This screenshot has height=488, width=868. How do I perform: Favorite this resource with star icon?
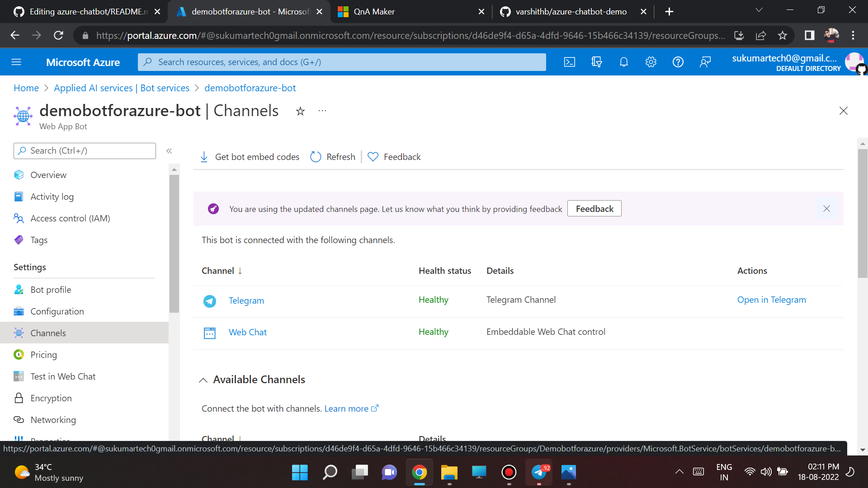point(300,111)
